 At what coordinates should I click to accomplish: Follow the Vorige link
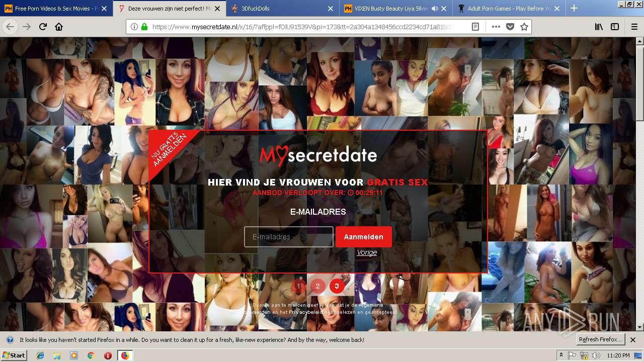point(367,252)
